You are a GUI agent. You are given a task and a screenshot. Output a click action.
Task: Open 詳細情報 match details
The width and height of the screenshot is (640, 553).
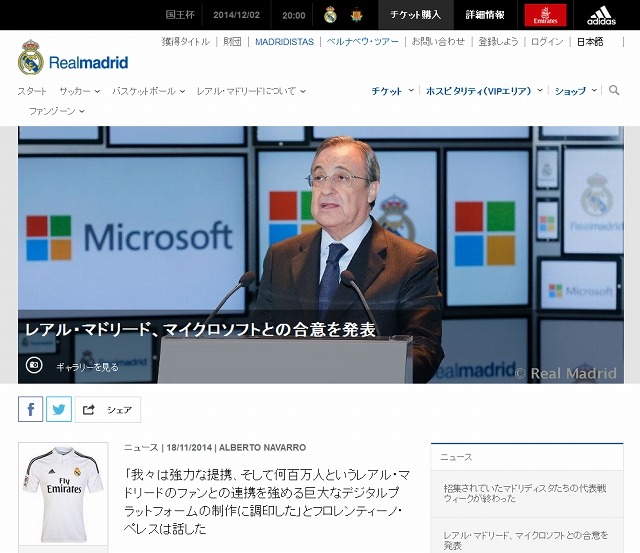click(x=485, y=15)
